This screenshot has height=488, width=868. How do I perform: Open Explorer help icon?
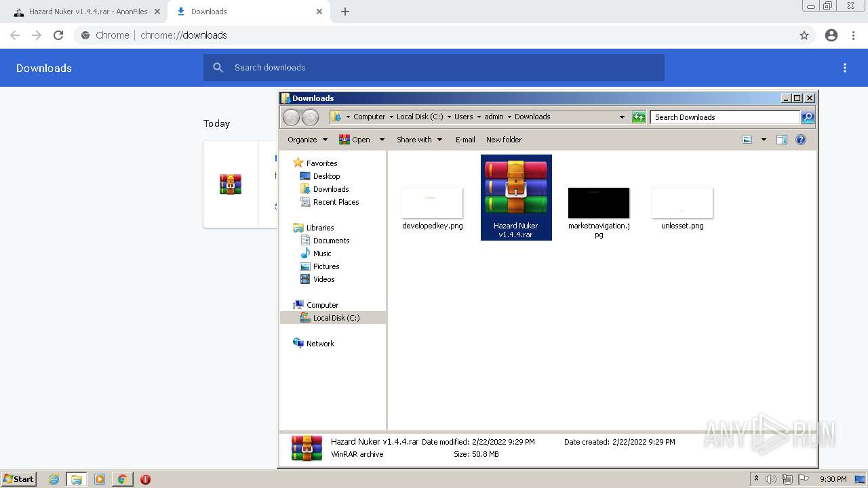tap(801, 140)
